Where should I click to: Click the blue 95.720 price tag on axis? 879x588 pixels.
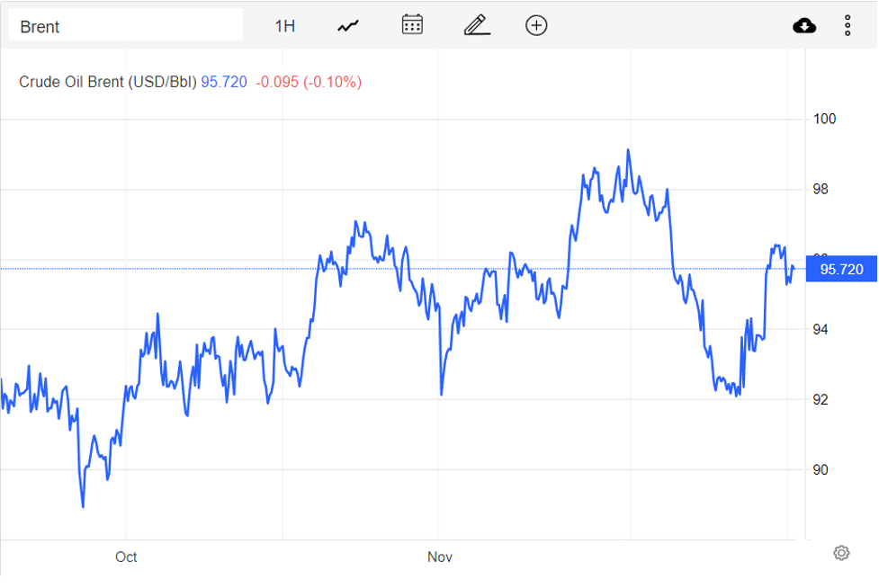click(x=841, y=269)
